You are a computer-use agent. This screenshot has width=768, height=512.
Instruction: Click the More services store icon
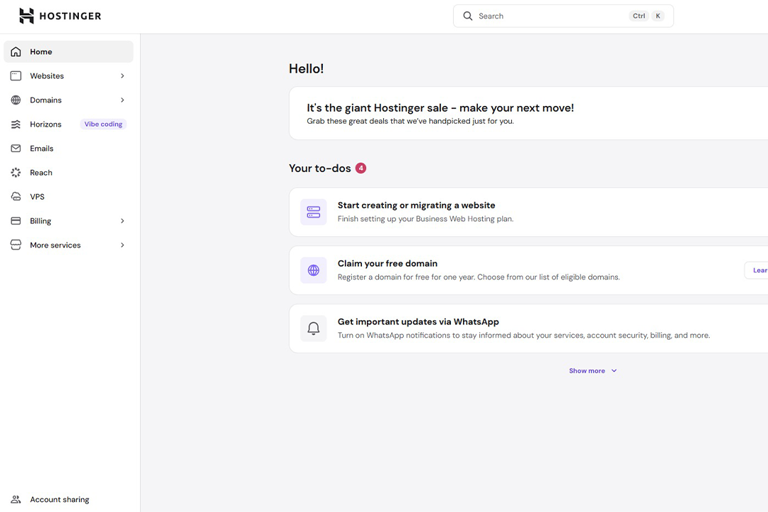(x=16, y=245)
